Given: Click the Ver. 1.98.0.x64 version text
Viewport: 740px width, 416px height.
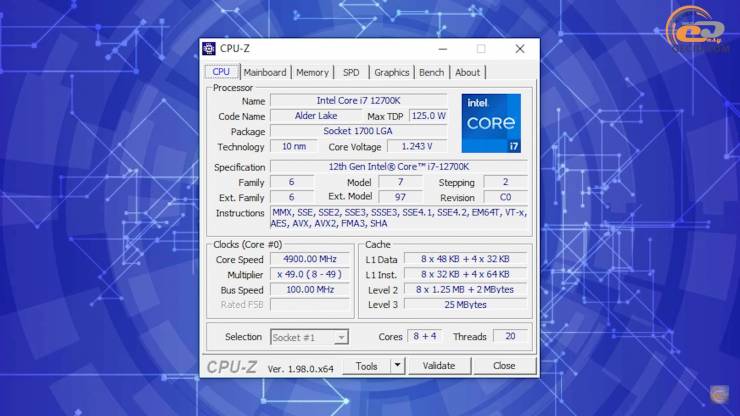Looking at the screenshot, I should [301, 369].
